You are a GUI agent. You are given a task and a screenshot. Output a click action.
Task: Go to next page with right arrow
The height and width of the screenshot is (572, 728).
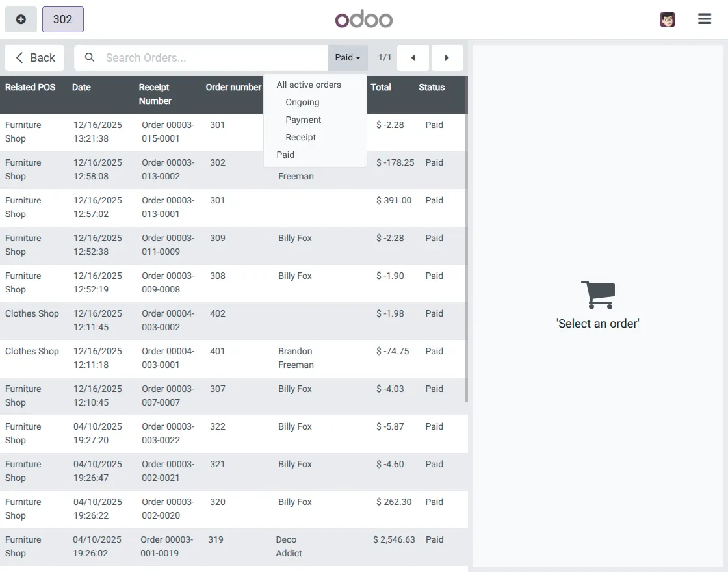coord(447,58)
